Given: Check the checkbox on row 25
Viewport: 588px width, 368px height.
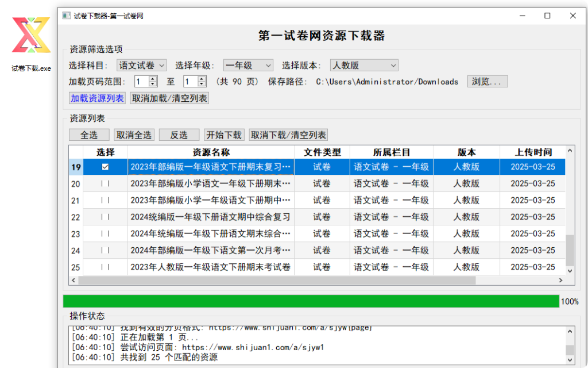Looking at the screenshot, I should click(x=105, y=267).
